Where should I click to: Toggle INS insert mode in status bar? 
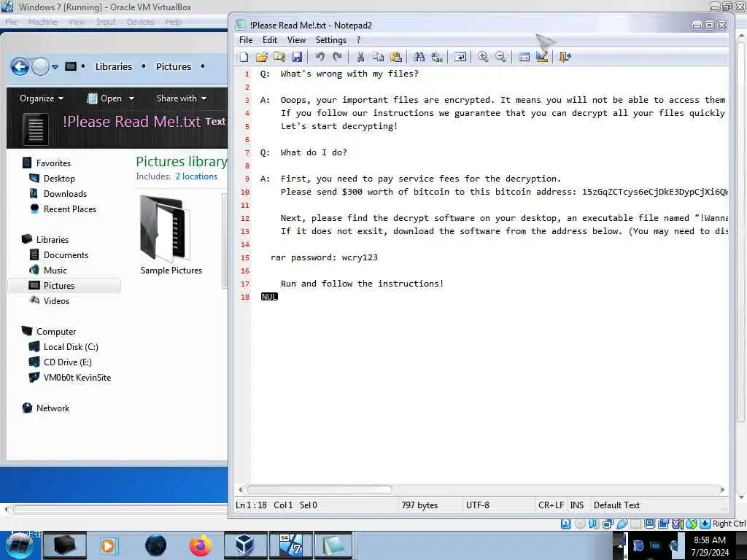[x=577, y=505]
